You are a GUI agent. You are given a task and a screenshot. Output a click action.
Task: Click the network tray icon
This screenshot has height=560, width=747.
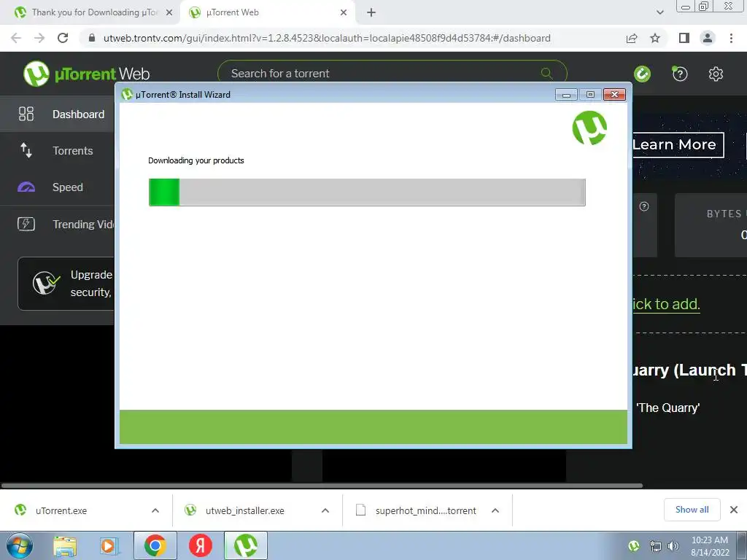pos(656,546)
